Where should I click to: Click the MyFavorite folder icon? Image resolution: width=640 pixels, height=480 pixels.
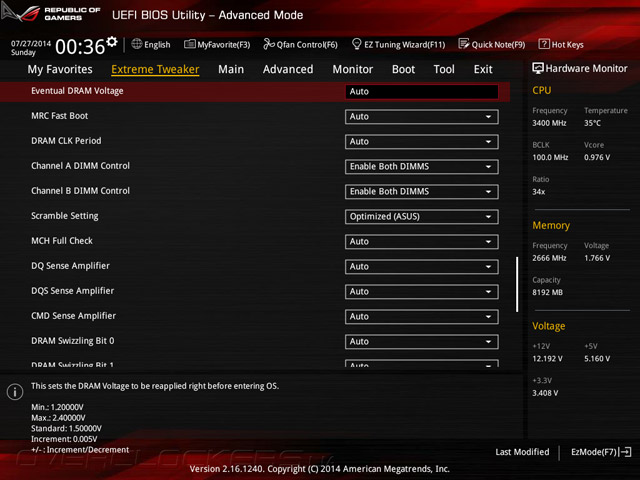click(189, 44)
